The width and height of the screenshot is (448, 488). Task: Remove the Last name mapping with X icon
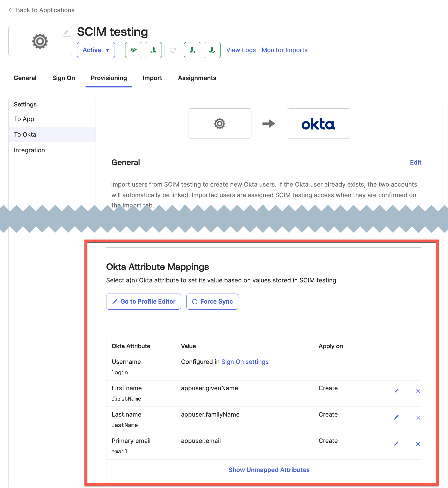pyautogui.click(x=418, y=417)
